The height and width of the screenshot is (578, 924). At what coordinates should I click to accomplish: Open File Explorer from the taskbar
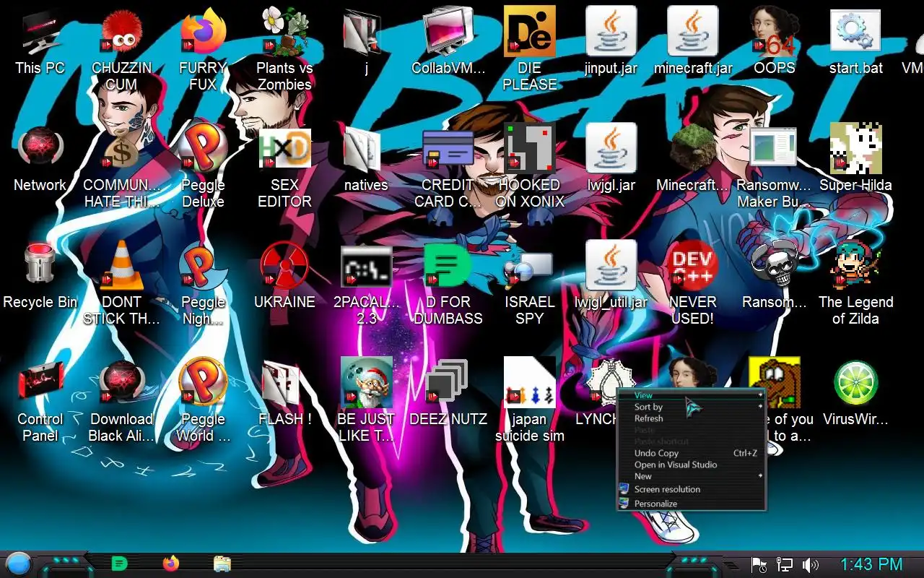(x=222, y=564)
